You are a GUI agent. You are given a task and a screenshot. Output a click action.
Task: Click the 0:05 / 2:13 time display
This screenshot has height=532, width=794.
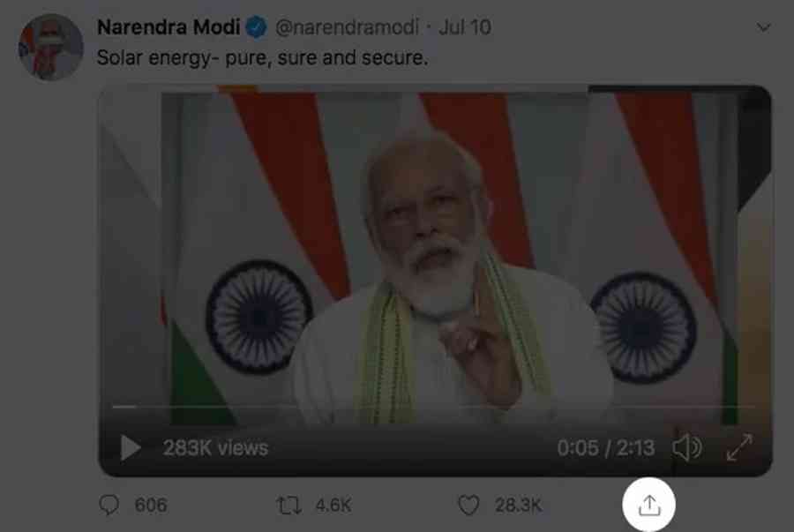point(605,448)
